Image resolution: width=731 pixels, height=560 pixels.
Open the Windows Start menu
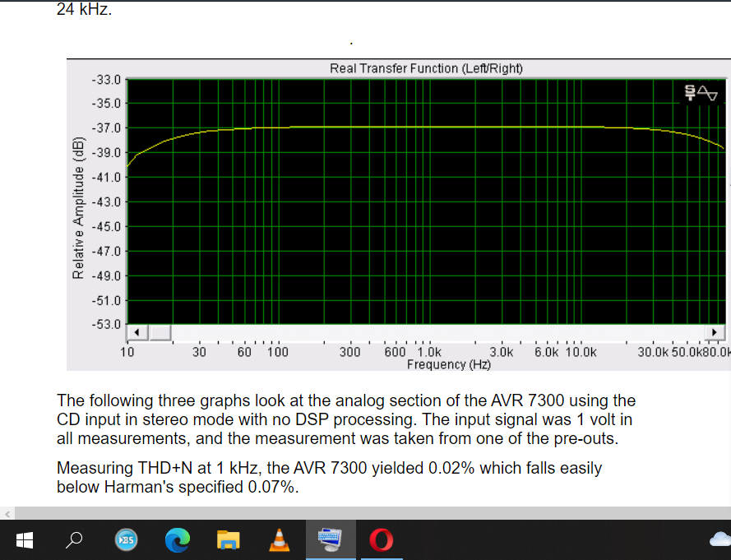click(x=24, y=540)
